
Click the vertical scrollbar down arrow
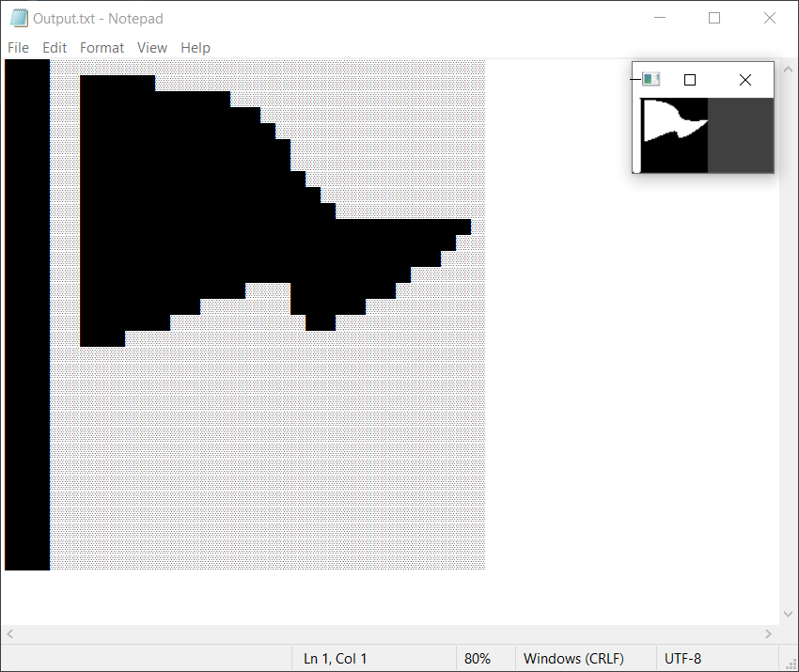pos(788,614)
